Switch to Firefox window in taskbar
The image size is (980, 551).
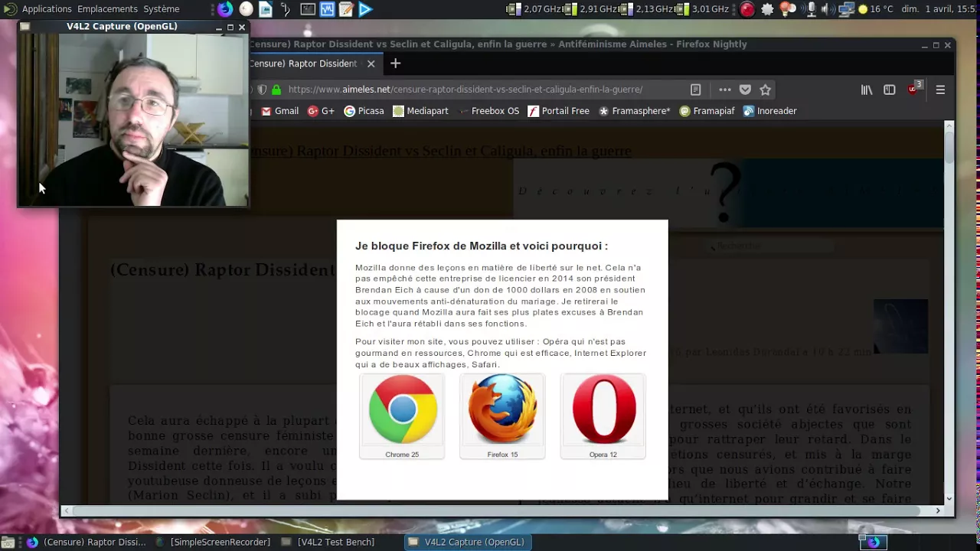pyautogui.click(x=86, y=542)
